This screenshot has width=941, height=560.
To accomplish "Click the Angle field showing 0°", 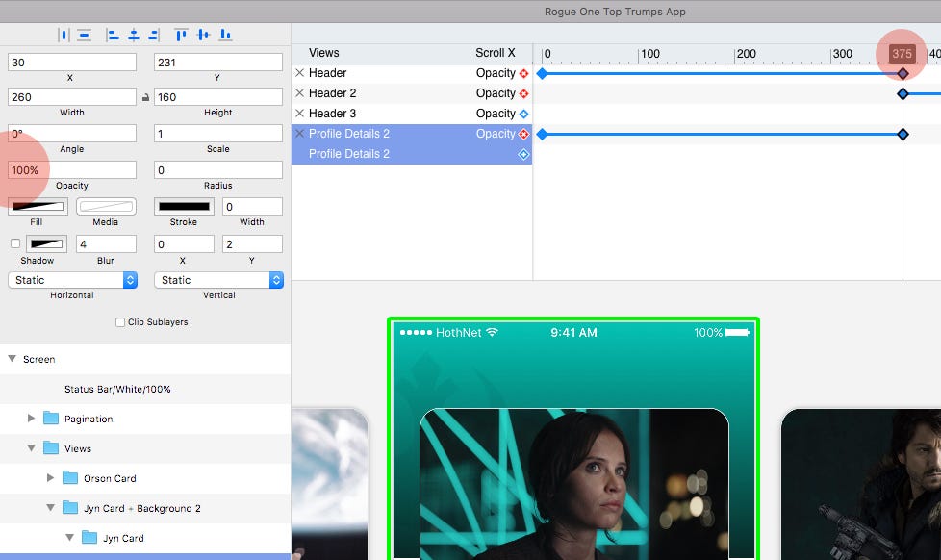I will [x=72, y=133].
